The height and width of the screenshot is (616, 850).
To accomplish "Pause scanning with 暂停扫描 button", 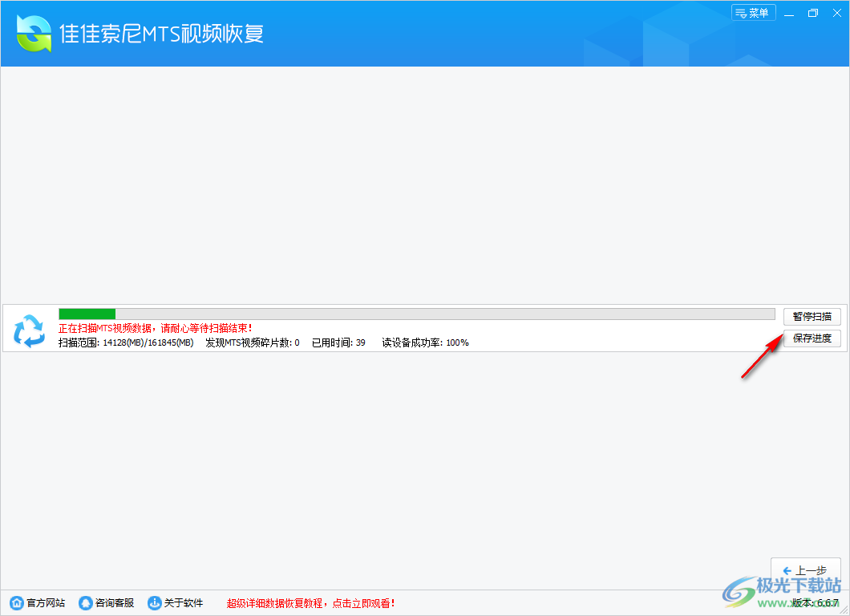I will coord(812,317).
